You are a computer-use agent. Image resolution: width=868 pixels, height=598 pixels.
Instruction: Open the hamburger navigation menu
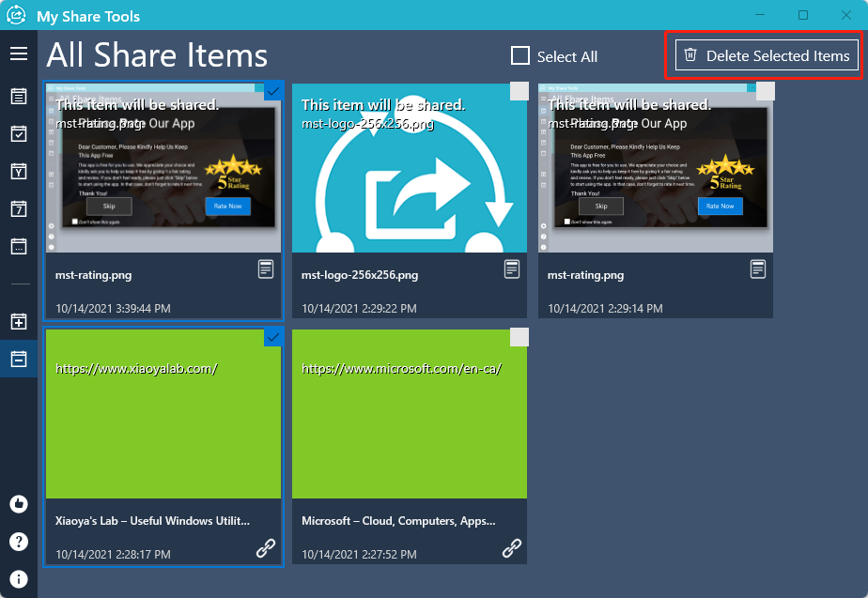[x=19, y=54]
